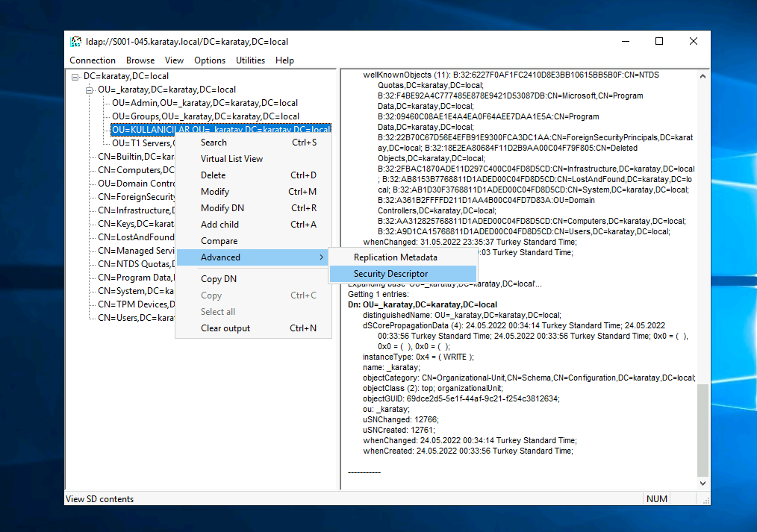Select OU=Domain Controllers tree item

click(136, 184)
